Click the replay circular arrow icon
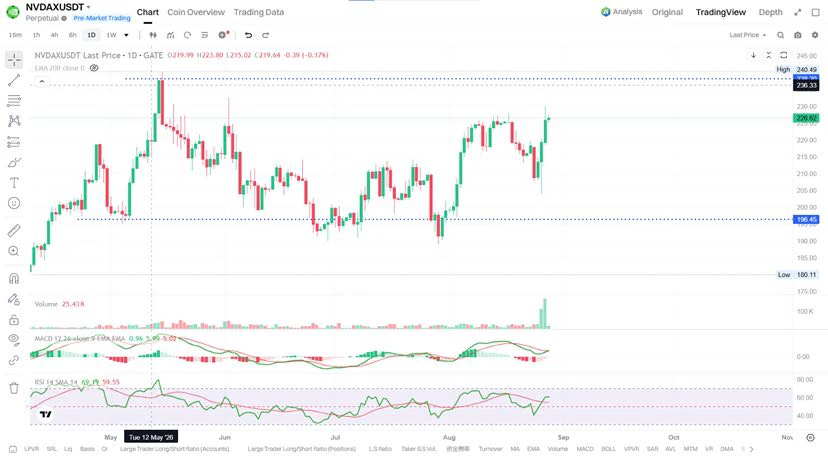Screen dimensions: 828x466 coord(187,35)
